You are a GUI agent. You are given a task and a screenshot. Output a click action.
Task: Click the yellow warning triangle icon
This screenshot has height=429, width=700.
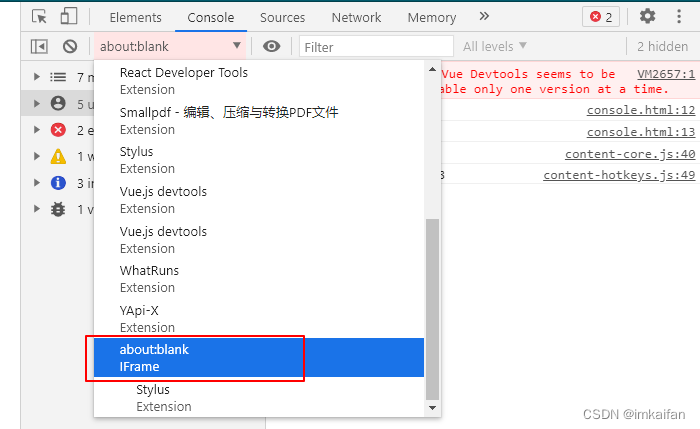click(58, 156)
